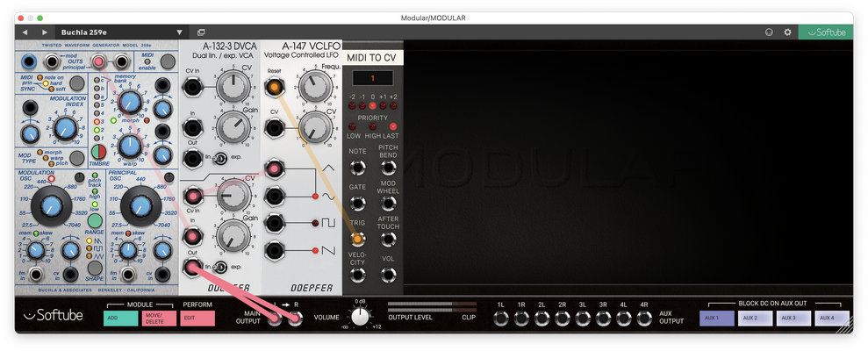Toggle AUX 1 block DC button
The image size is (868, 351).
pos(717,319)
